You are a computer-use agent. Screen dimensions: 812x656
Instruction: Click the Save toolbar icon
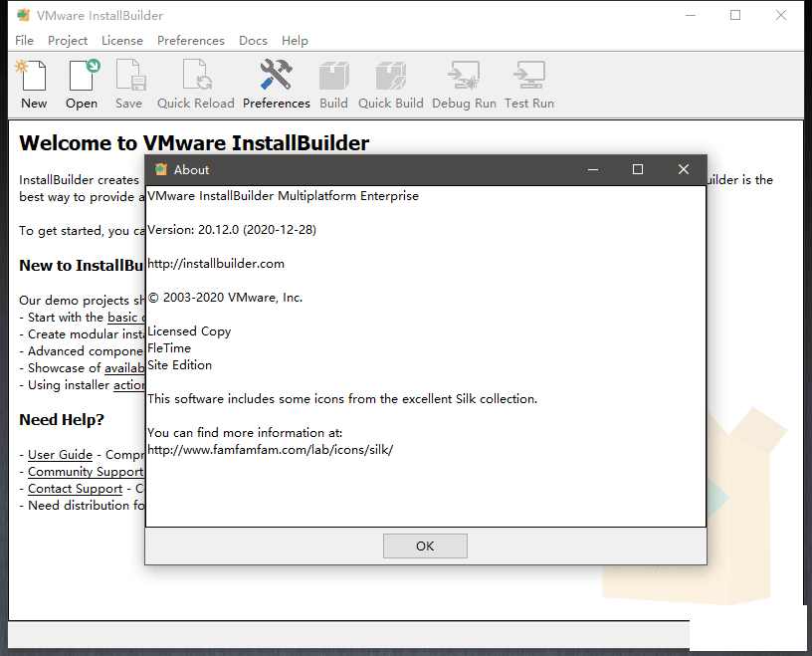click(x=130, y=76)
